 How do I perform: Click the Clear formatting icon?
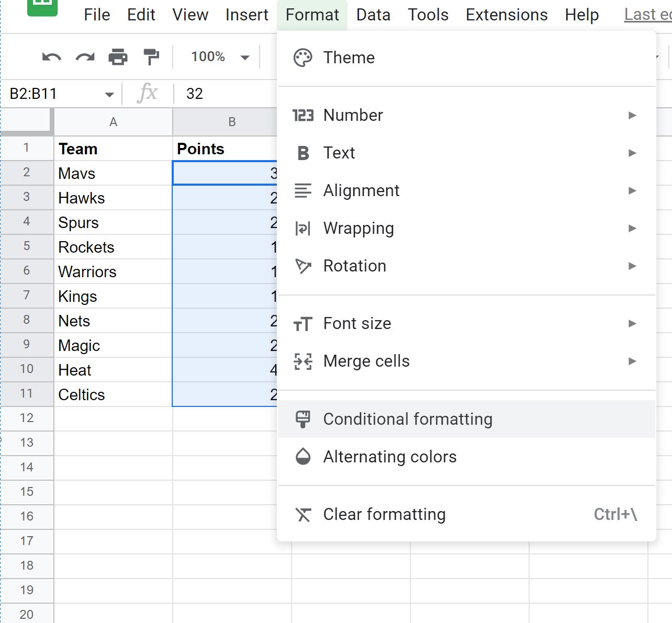[303, 515]
